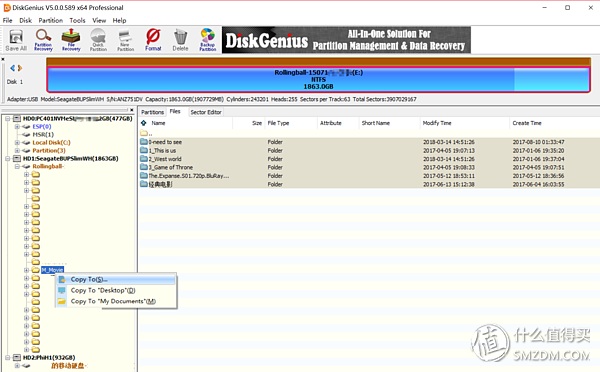
Task: Switch to the Sector Editor tab
Action: (x=206, y=112)
